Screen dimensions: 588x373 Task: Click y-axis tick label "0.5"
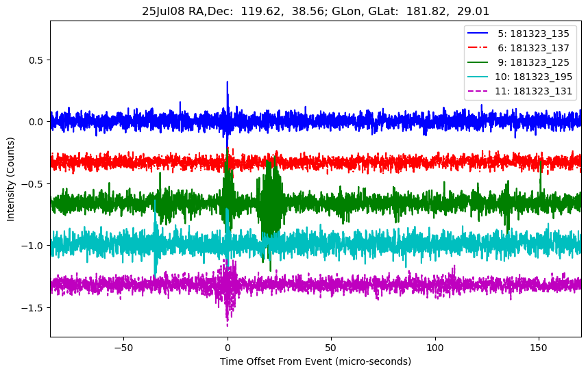36,60
